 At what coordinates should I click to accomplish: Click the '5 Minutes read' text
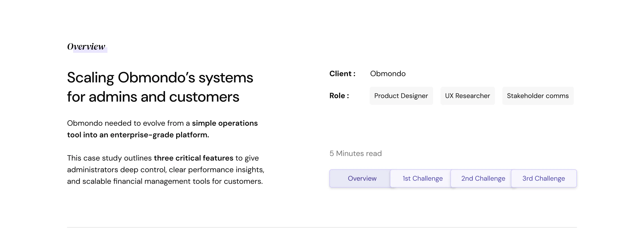tap(356, 153)
